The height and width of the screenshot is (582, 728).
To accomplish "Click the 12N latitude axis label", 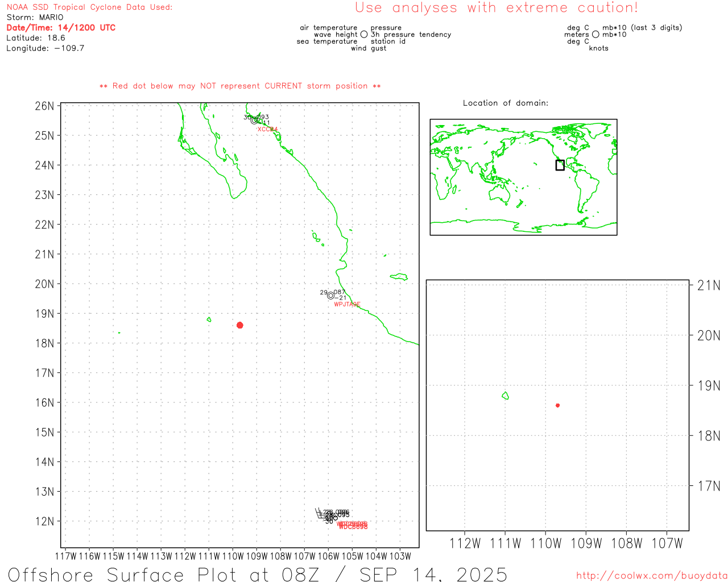I will (x=44, y=521).
